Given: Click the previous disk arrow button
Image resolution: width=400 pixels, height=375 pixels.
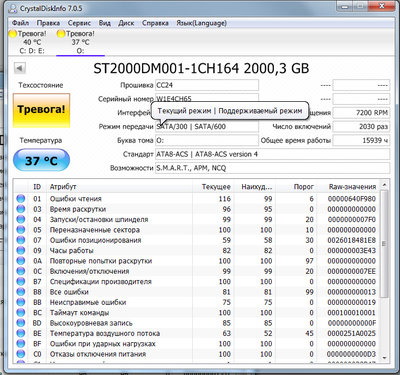Looking at the screenshot, I should 20,68.
